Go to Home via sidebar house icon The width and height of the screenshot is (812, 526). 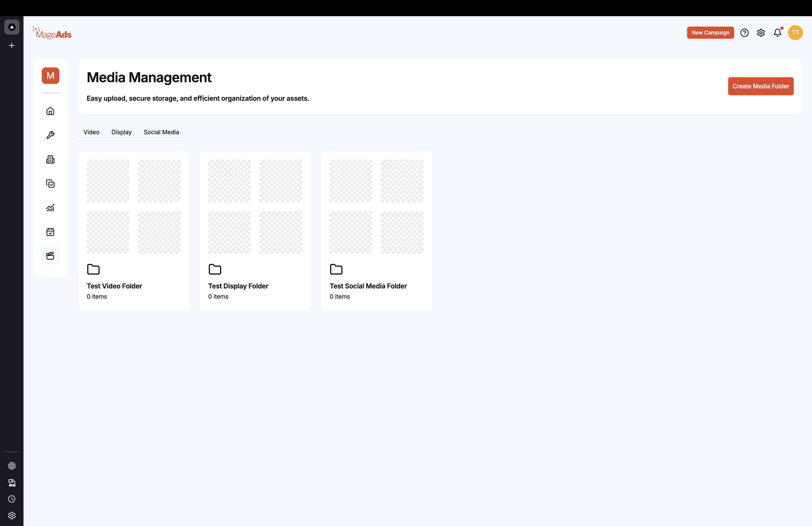coord(51,111)
